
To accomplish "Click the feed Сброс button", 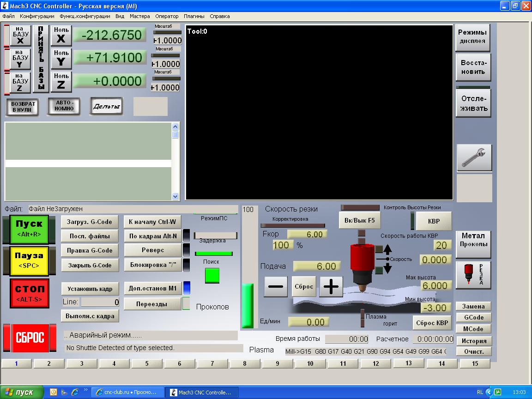I will (x=304, y=287).
